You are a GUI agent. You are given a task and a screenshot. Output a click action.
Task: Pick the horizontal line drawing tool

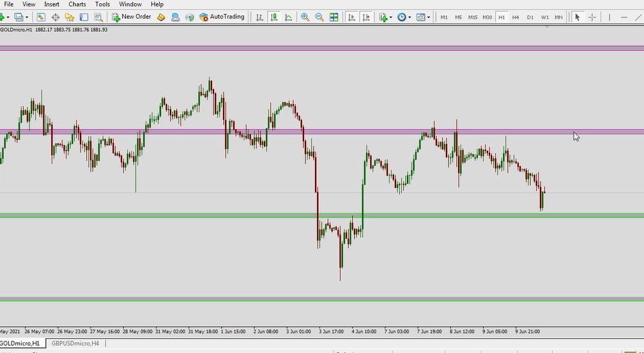[624, 17]
